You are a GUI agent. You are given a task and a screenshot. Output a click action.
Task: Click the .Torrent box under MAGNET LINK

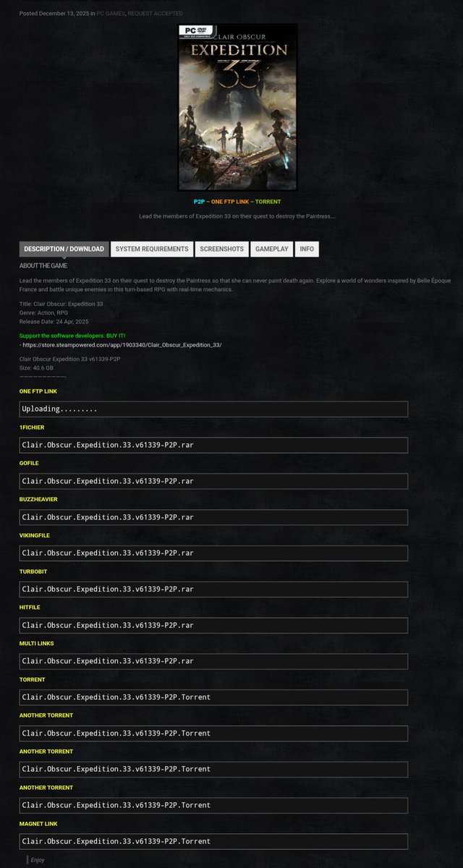(x=213, y=841)
